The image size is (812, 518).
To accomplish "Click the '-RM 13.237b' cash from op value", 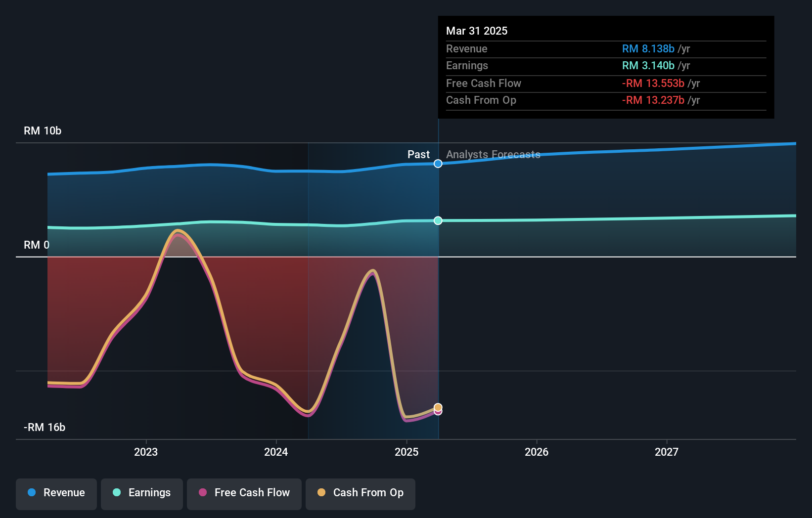I will (653, 100).
